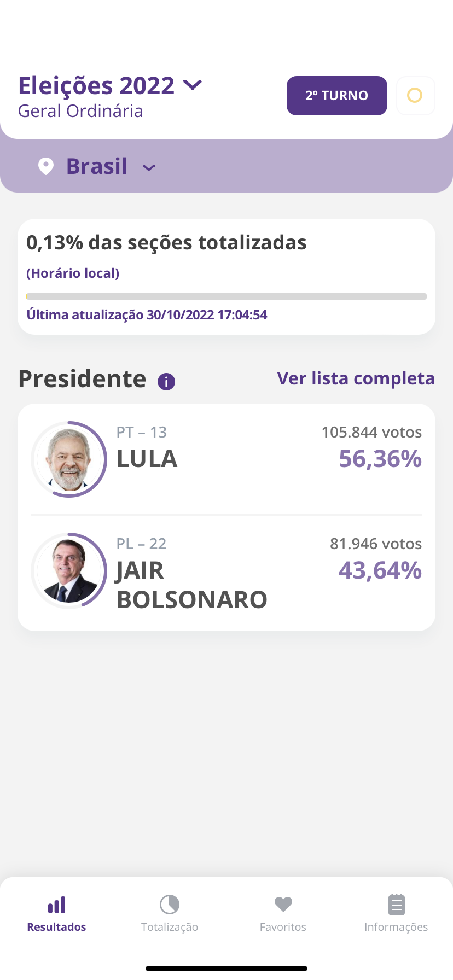453x980 pixels.
Task: Open the Informações tab
Action: (x=396, y=926)
